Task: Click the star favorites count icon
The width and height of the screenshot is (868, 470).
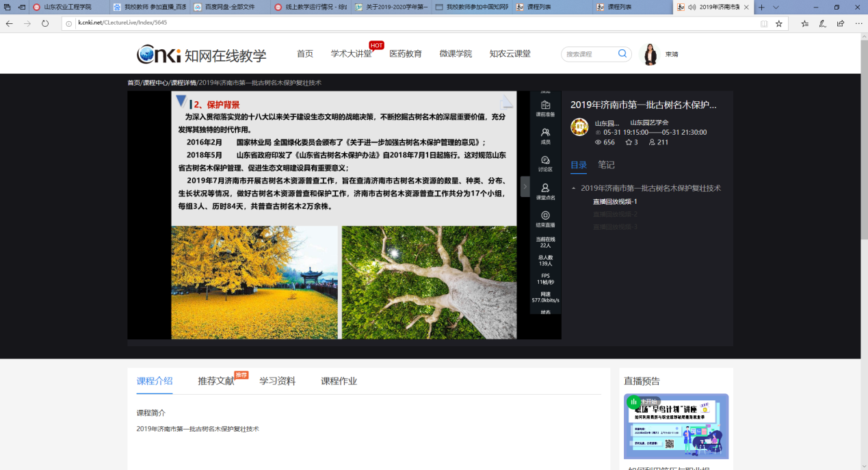Action: (x=629, y=142)
